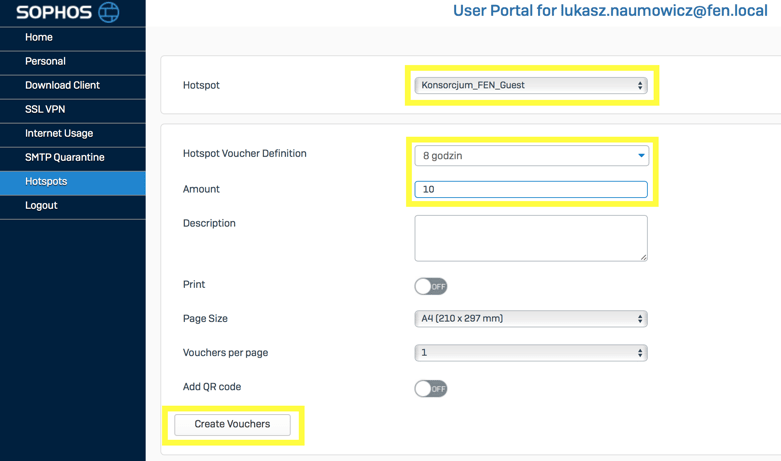Open SMTP Quarantine from the sidebar
781x461 pixels.
click(64, 157)
